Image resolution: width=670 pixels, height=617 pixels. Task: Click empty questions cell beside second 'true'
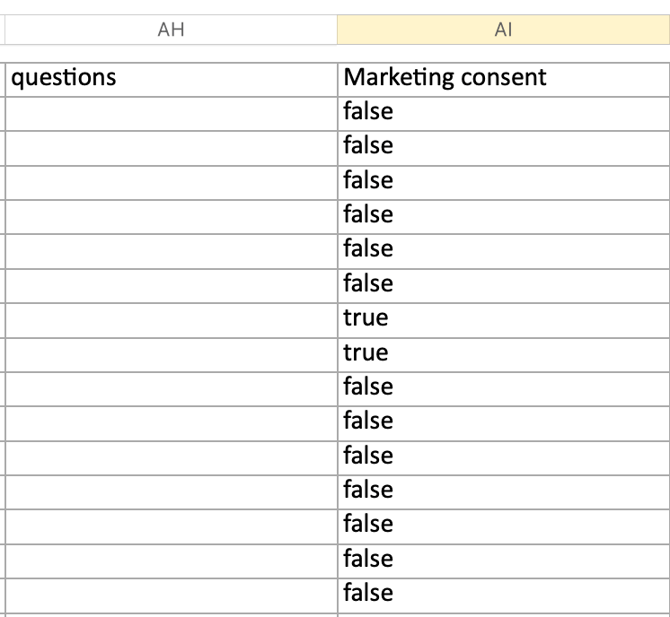[171, 352]
